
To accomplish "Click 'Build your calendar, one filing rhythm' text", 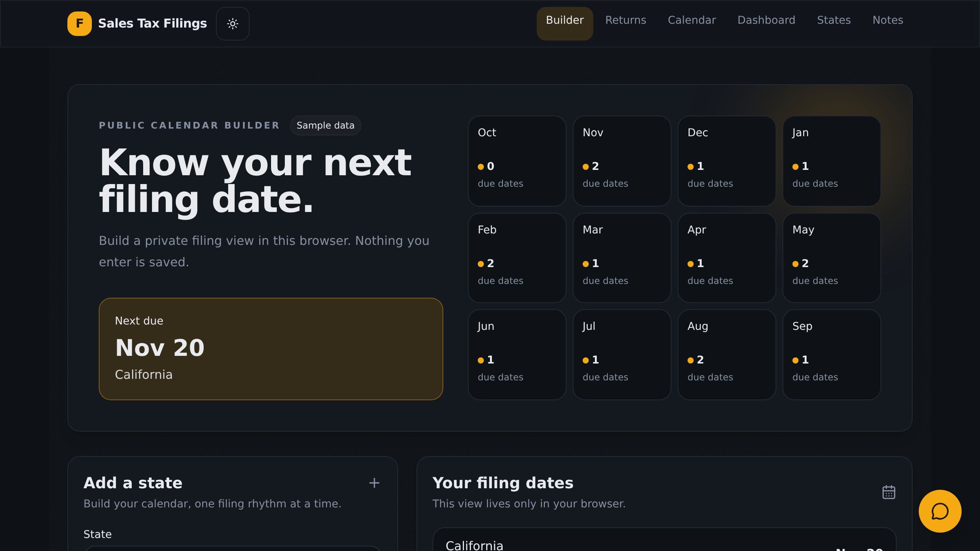I will 212,504.
